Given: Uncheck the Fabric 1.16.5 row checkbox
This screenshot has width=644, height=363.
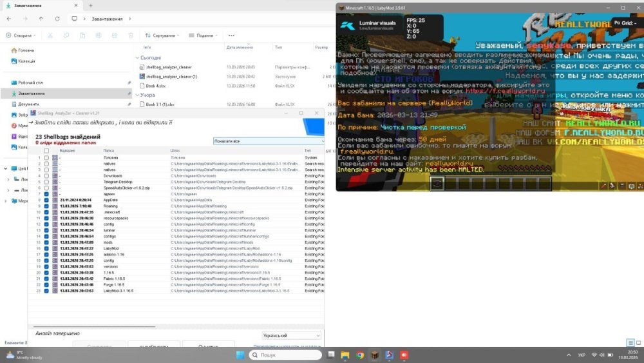Looking at the screenshot, I should pos(46,279).
